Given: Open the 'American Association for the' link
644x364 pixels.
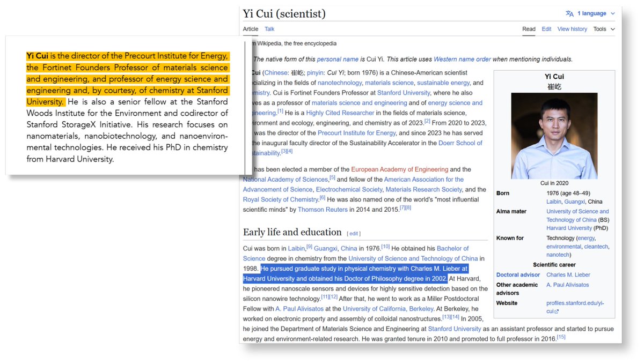Looking at the screenshot, I should pyautogui.click(x=424, y=180).
